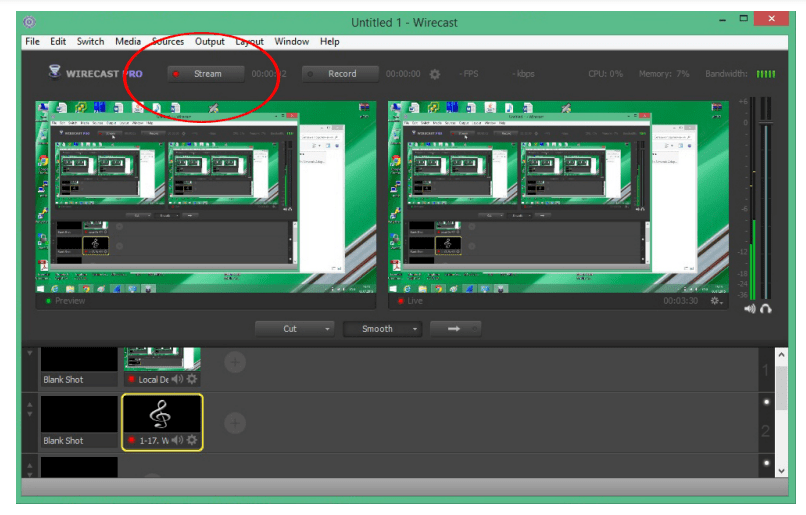The image size is (806, 515).
Task: Click red live dot on Local Desktop shot
Action: click(x=132, y=379)
